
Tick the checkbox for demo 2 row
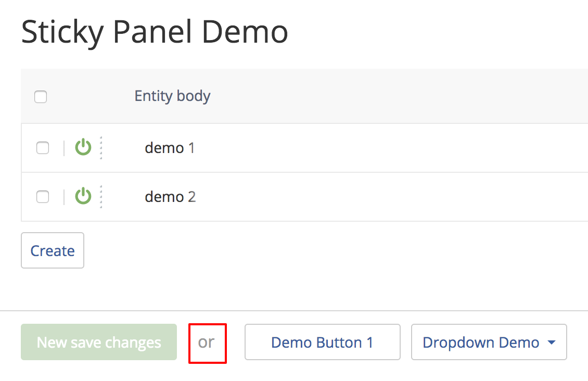click(43, 197)
